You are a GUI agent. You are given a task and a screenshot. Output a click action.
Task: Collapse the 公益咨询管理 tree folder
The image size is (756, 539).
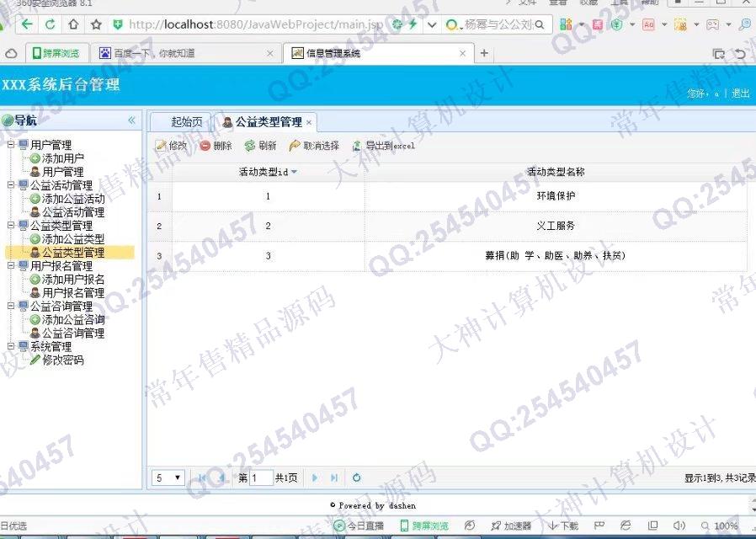(x=11, y=306)
